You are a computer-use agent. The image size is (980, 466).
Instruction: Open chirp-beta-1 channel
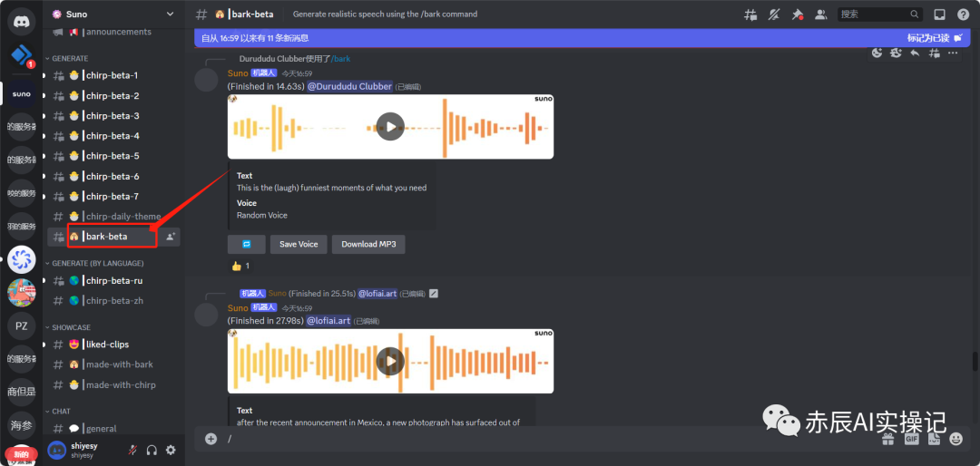(113, 75)
